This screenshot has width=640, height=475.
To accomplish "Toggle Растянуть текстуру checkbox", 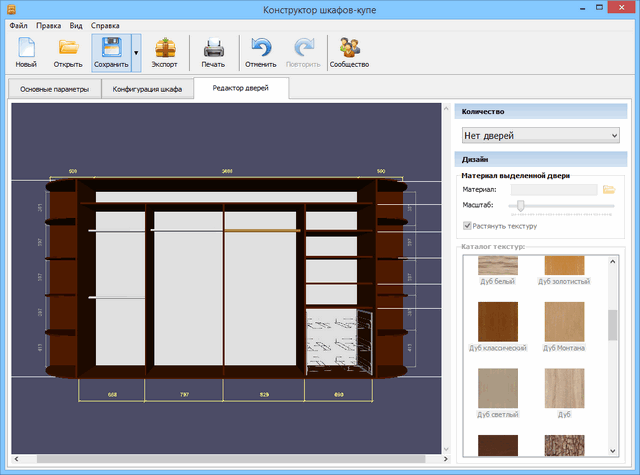I will click(x=468, y=226).
